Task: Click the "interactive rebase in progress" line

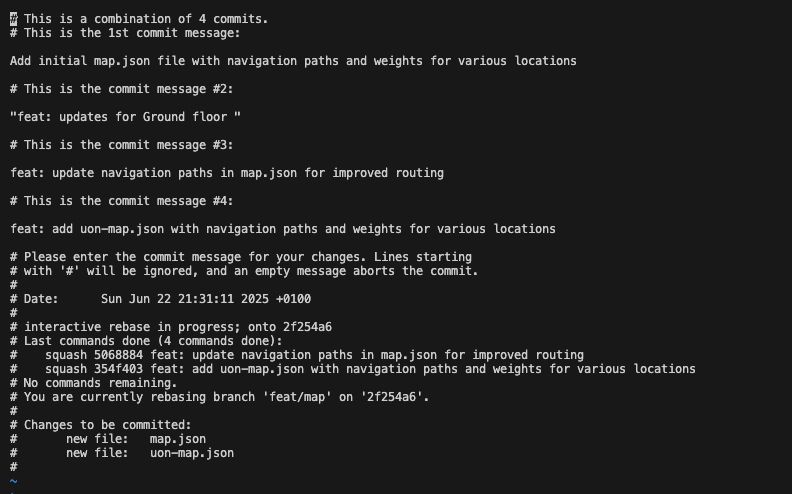Action: 178,327
